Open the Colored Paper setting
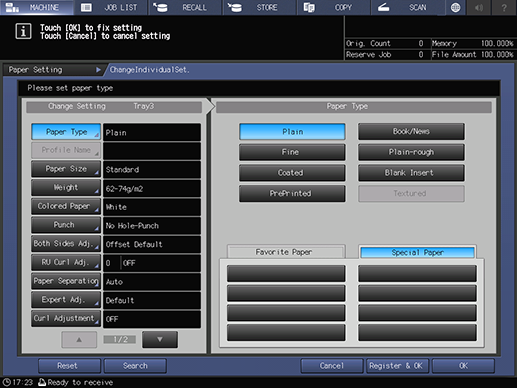The image size is (517, 388). click(x=66, y=206)
